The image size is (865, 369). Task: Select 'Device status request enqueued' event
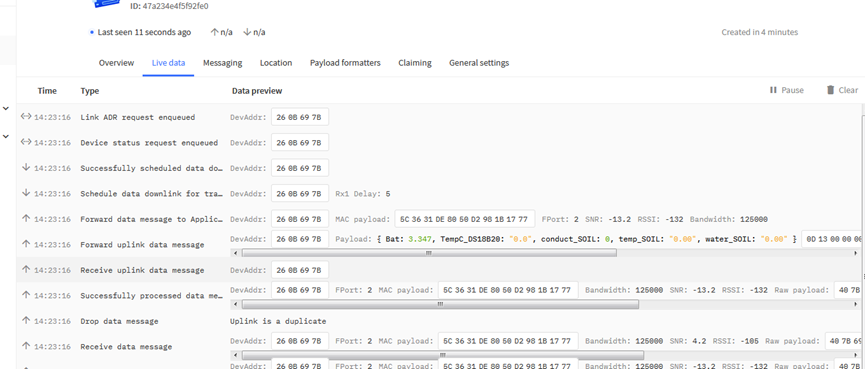pos(149,142)
